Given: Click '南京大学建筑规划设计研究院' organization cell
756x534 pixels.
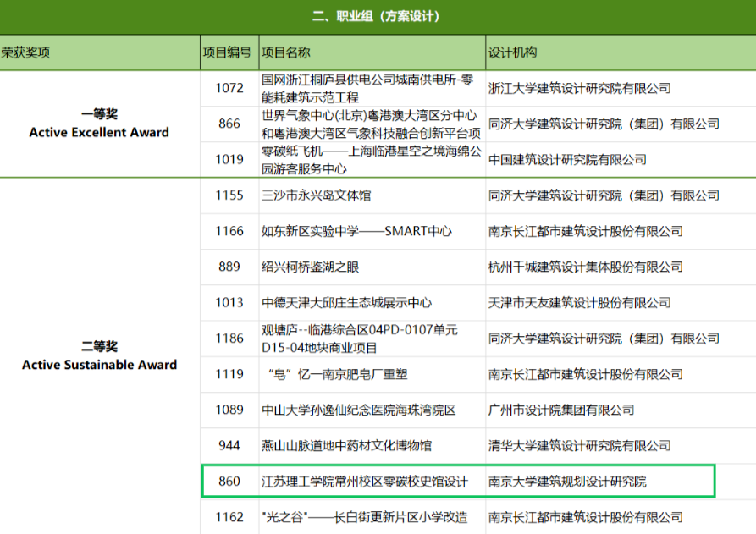Looking at the screenshot, I should click(x=567, y=481).
